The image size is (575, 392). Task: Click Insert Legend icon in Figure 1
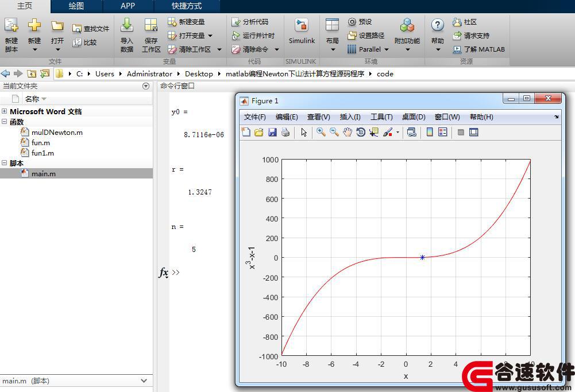(x=443, y=132)
